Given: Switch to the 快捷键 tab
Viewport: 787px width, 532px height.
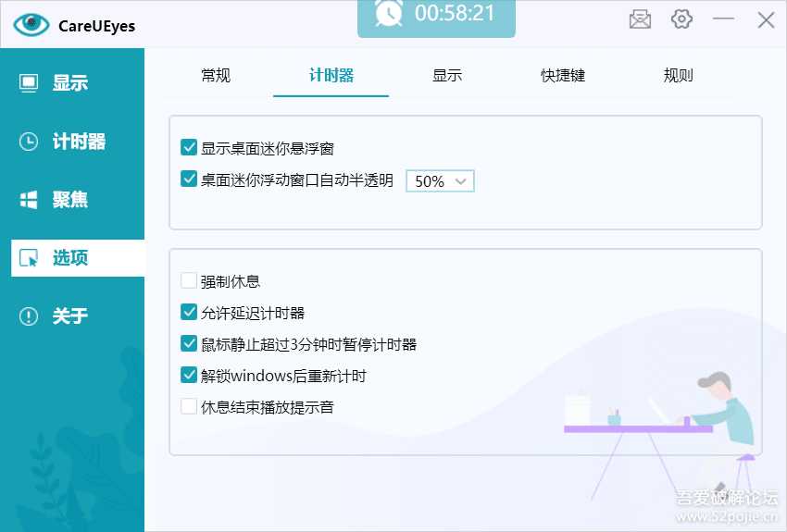Looking at the screenshot, I should [563, 76].
